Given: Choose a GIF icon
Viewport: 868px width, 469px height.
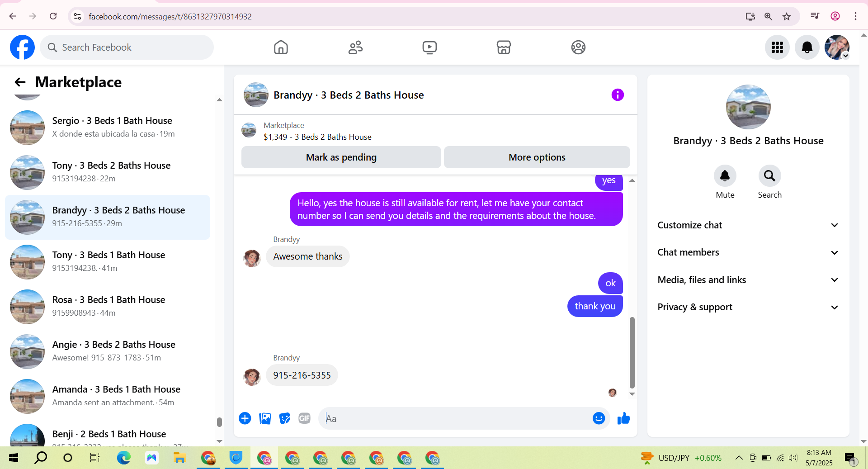Looking at the screenshot, I should point(305,418).
